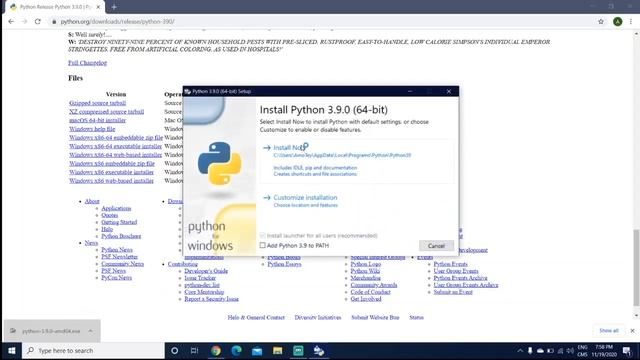This screenshot has width=640, height=360.
Task: Open Windows x86-64 embeddable zip file link
Action: point(116,138)
